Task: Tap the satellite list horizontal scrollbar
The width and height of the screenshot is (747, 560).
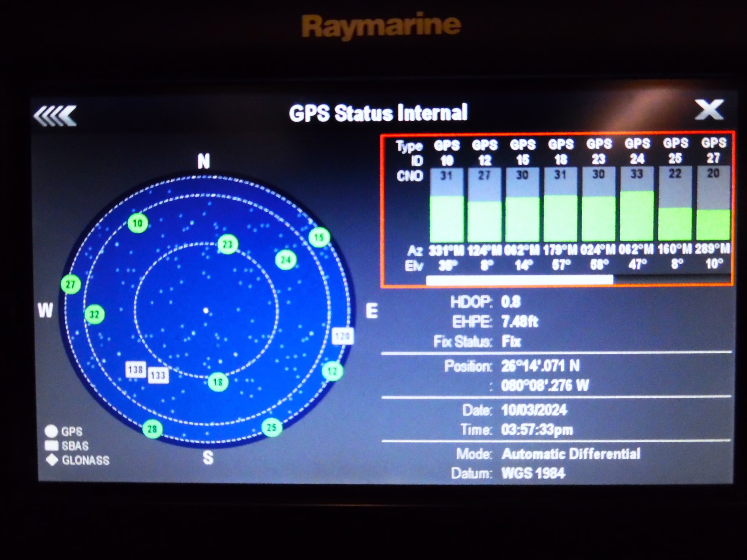Action: point(520,280)
